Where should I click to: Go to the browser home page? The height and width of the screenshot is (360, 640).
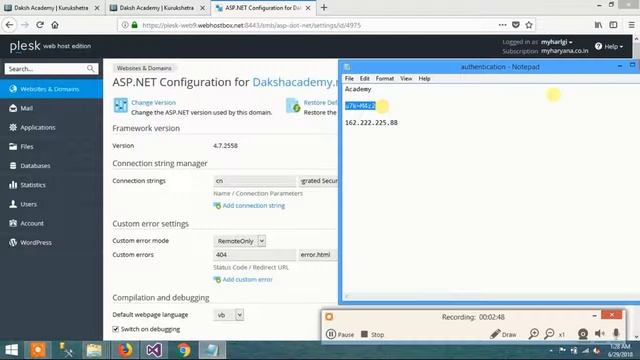(55, 25)
